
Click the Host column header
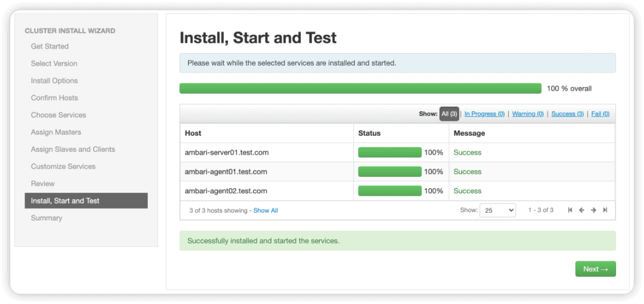(x=193, y=133)
